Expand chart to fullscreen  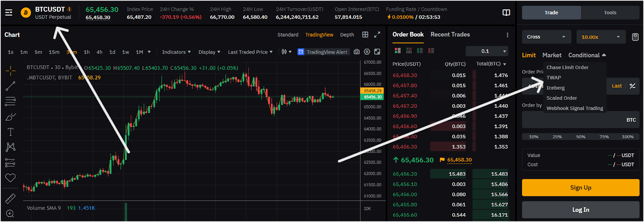(x=377, y=35)
